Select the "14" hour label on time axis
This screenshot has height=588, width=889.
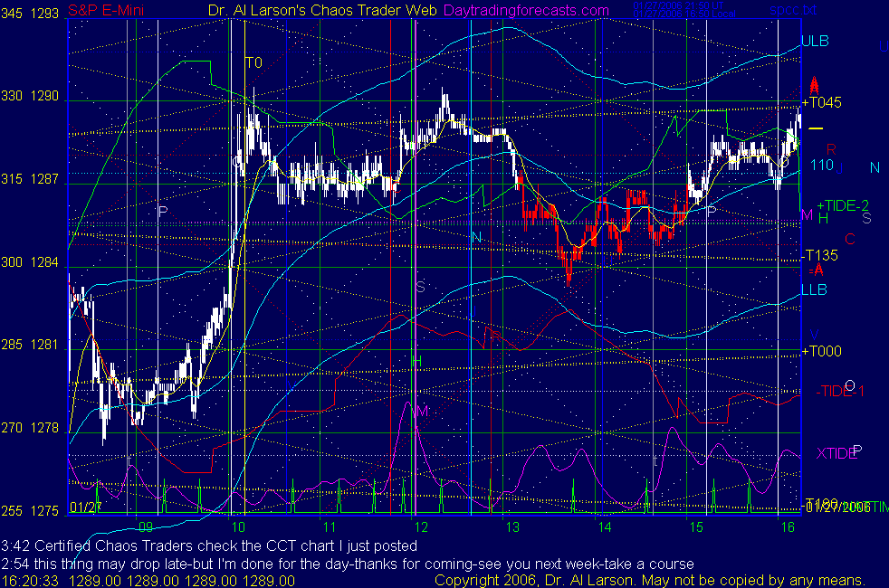point(605,527)
